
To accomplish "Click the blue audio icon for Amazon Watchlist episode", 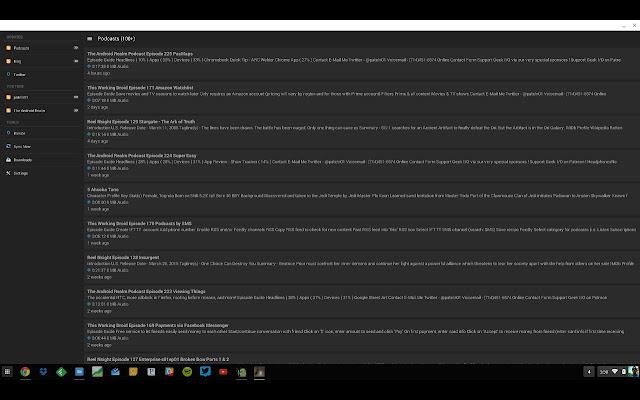I will click(89, 100).
